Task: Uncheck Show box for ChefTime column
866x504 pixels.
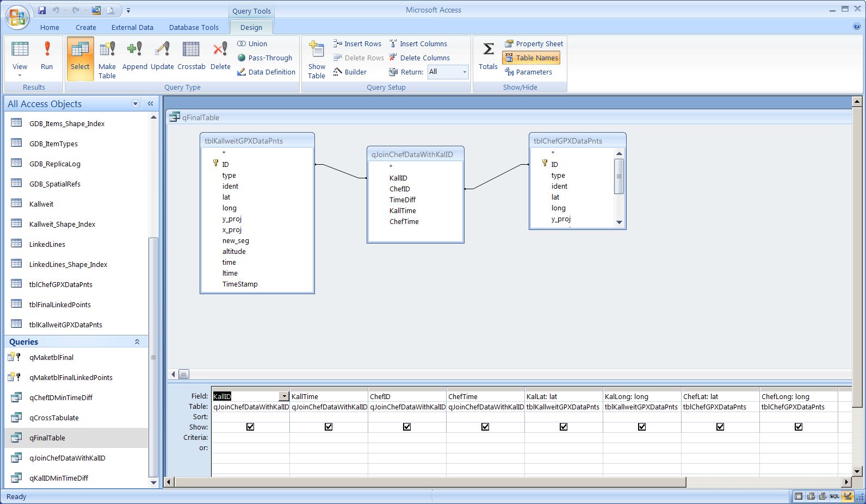Action: point(485,427)
